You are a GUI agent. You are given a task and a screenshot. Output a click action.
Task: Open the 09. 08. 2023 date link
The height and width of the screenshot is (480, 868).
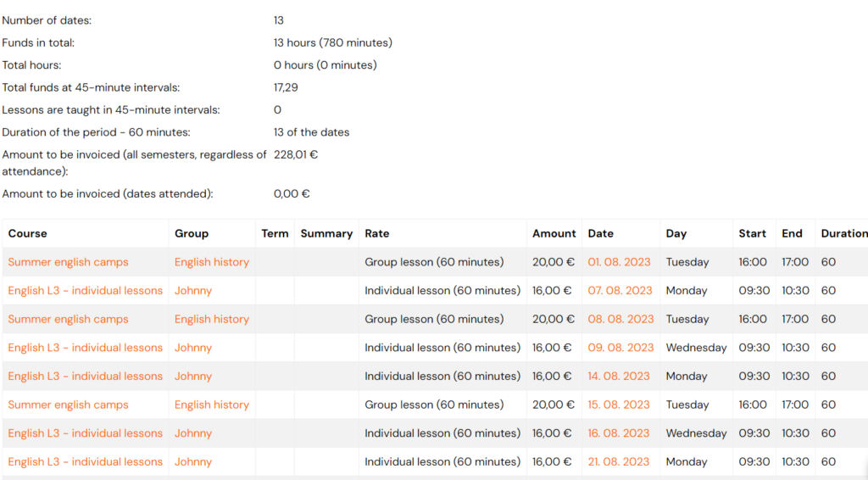click(620, 348)
